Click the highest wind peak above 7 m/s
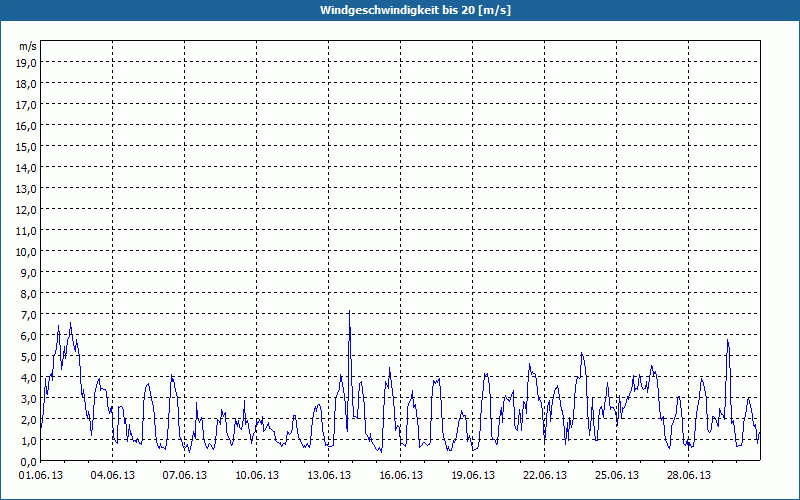The height and width of the screenshot is (500, 800). (349, 311)
